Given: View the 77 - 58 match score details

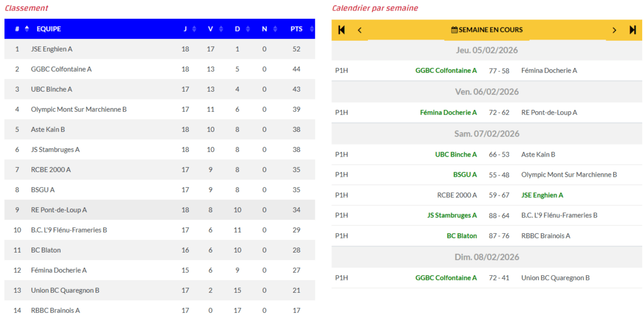Looking at the screenshot, I should pyautogui.click(x=499, y=70).
